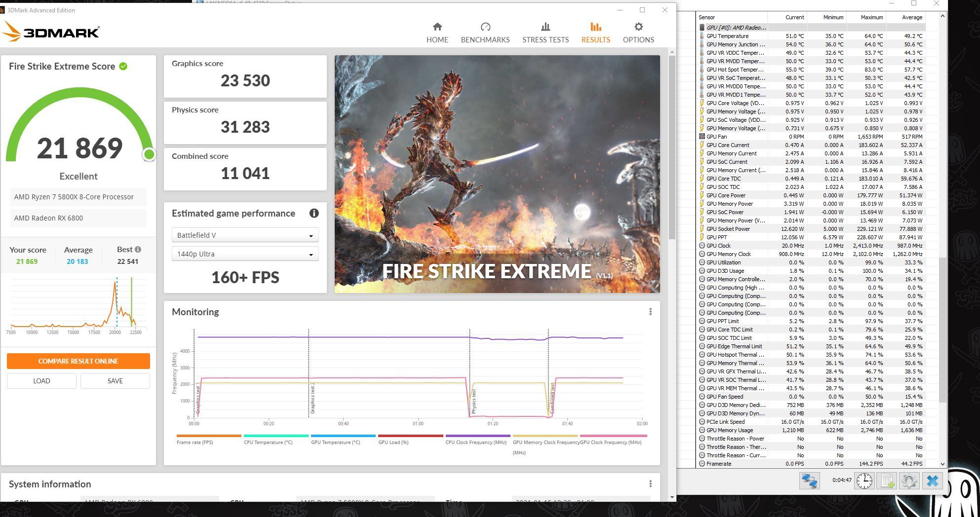Click the AMD Ryzen 7 5800X processor label
The width and height of the screenshot is (980, 517).
pyautogui.click(x=78, y=197)
